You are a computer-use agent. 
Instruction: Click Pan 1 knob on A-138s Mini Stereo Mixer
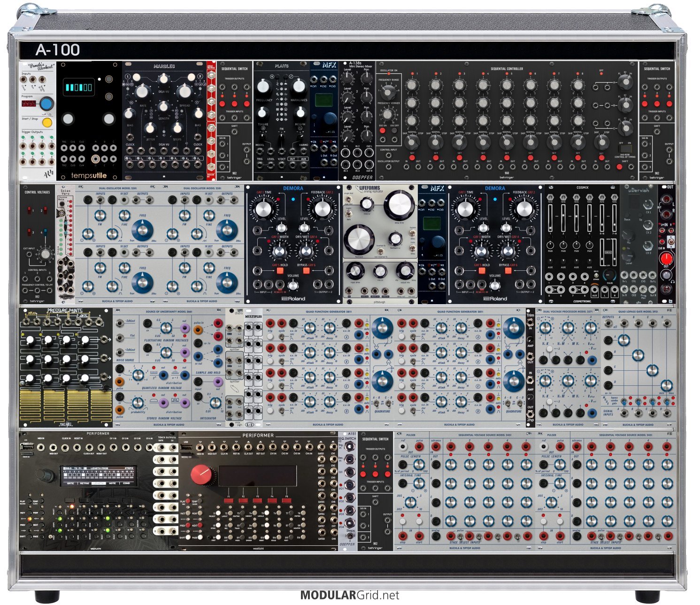coord(366,79)
